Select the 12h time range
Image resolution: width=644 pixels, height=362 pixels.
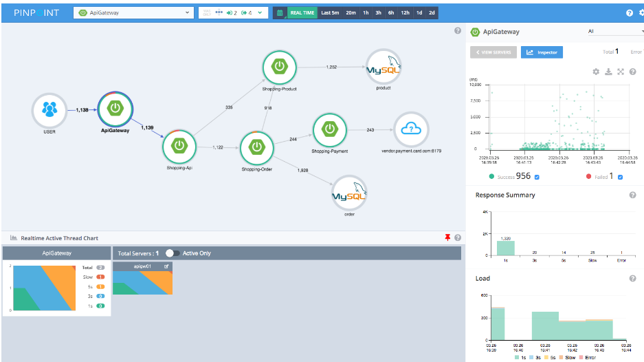405,13
